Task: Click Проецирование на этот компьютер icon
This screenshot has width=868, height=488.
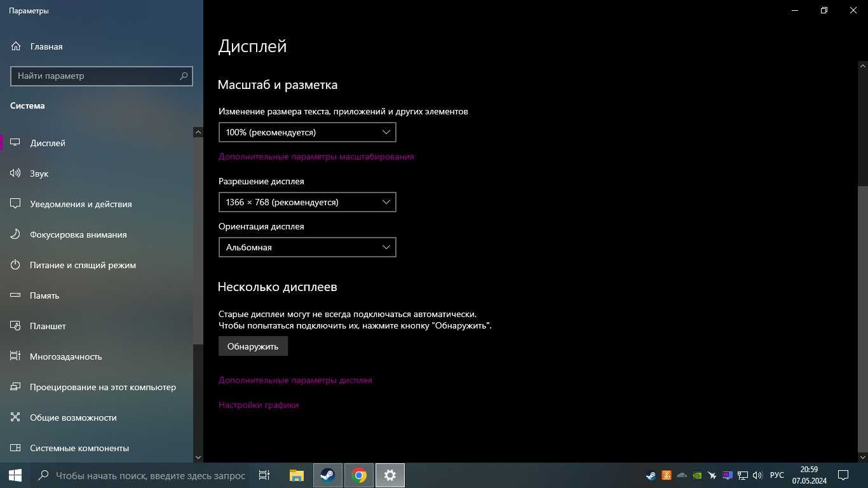Action: tap(16, 387)
